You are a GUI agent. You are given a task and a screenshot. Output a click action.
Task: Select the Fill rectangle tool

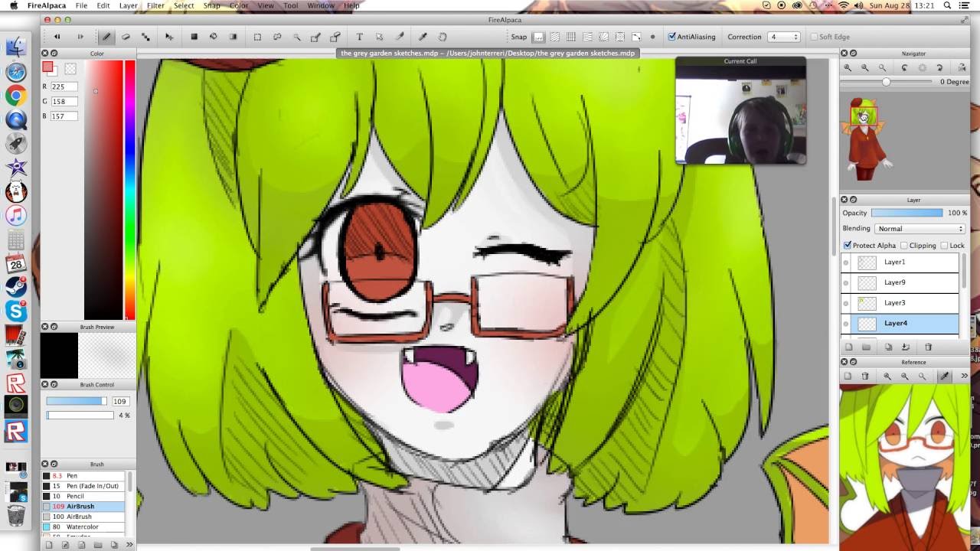tap(194, 37)
